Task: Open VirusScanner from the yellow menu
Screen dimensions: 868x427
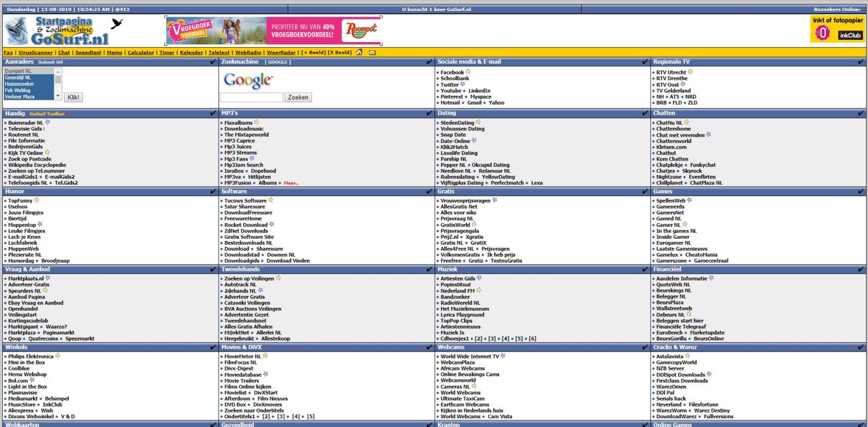Action: pos(35,53)
